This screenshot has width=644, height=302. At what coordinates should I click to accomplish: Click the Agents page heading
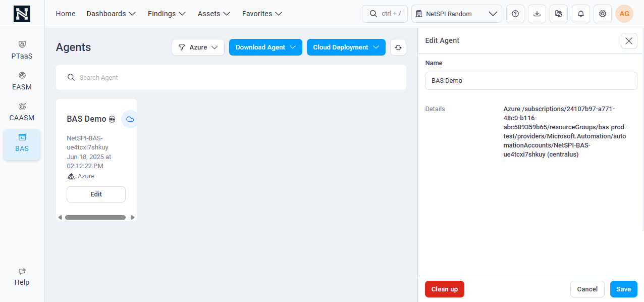74,47
